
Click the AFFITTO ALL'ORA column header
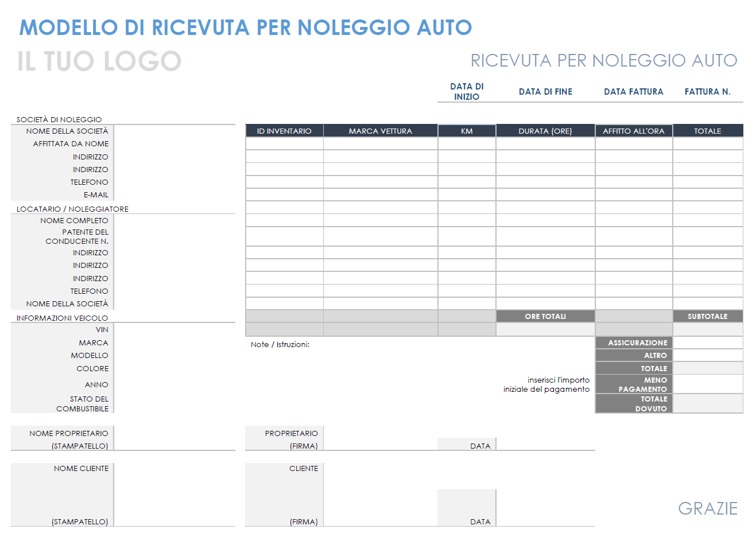pos(634,131)
